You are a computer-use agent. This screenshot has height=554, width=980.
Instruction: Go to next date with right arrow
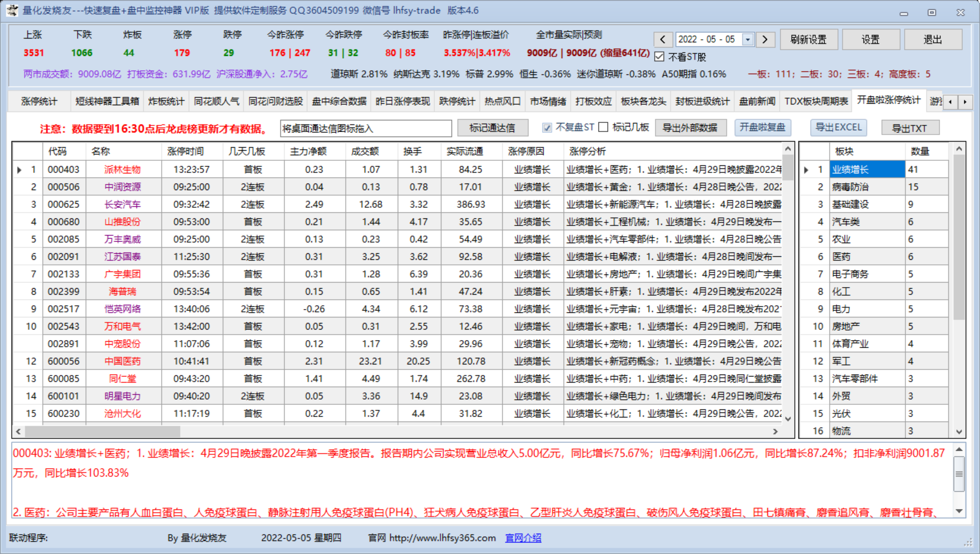(765, 40)
